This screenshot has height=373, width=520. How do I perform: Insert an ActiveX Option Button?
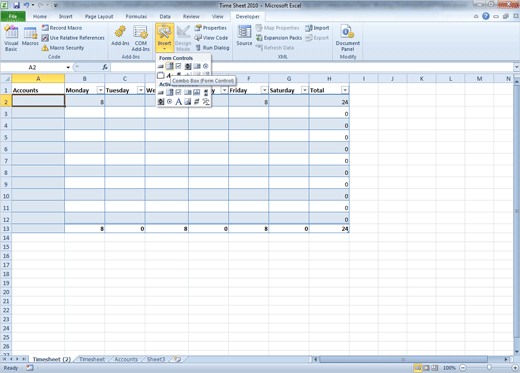pos(170,102)
